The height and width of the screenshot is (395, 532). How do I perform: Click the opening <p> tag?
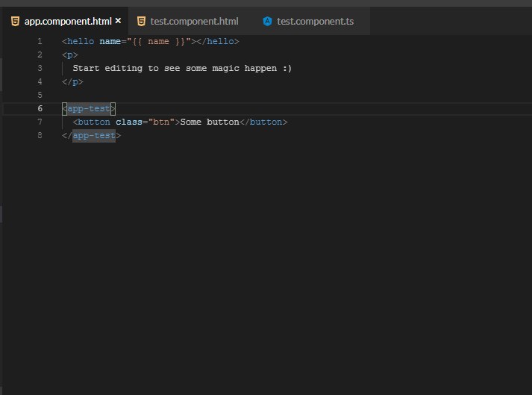70,55
